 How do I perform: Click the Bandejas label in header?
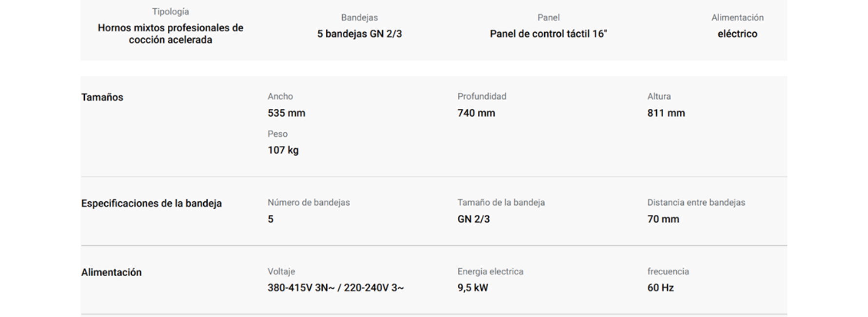(x=359, y=18)
